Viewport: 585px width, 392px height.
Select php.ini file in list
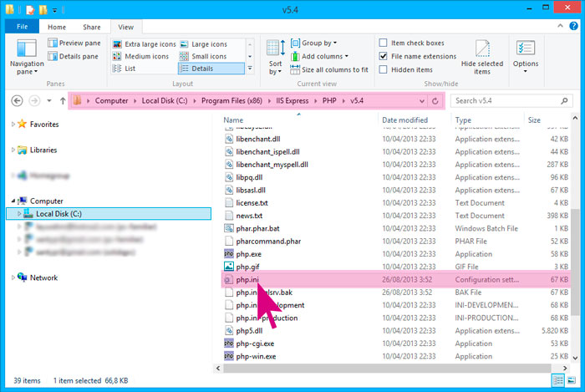click(247, 280)
